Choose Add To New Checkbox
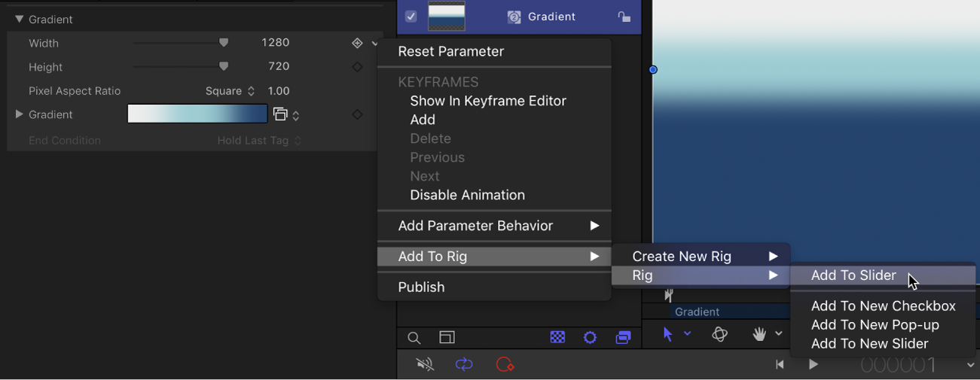The width and height of the screenshot is (980, 380). coord(883,306)
